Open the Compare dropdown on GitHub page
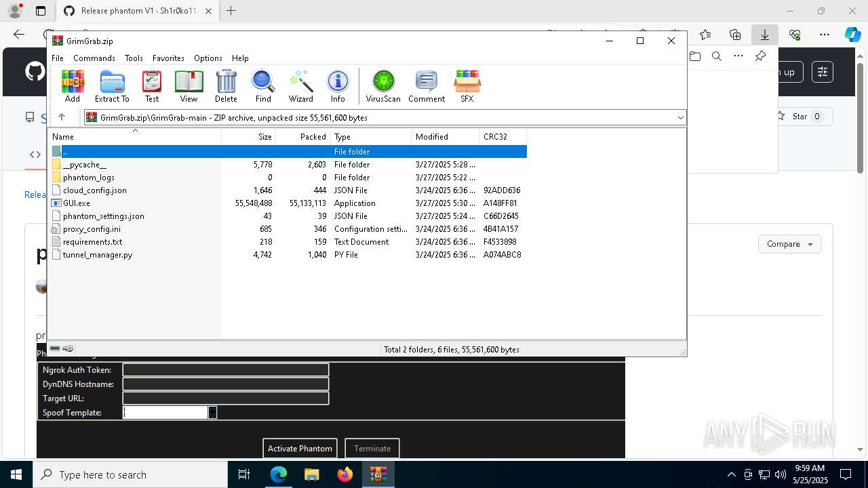Image resolution: width=868 pixels, height=488 pixels. 790,244
